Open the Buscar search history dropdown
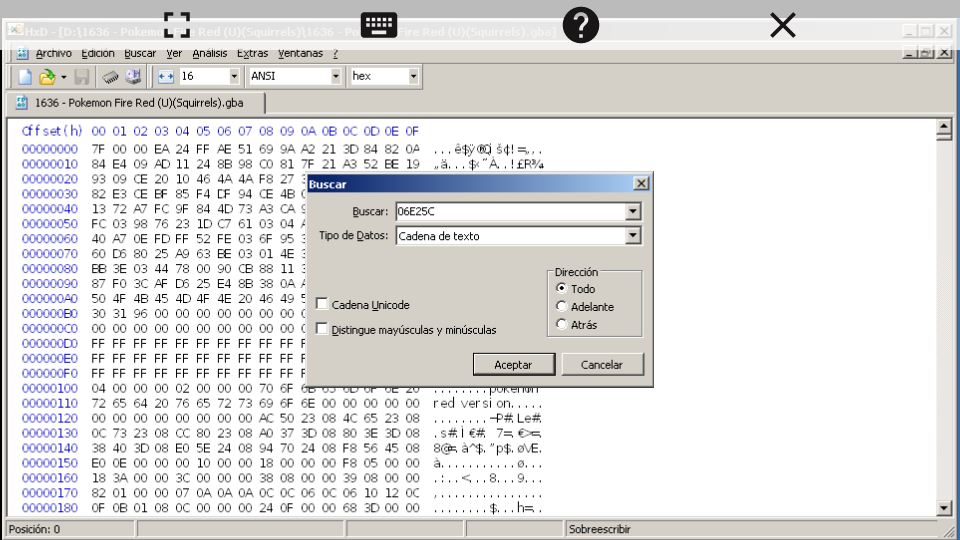The width and height of the screenshot is (960, 540). pyautogui.click(x=632, y=212)
